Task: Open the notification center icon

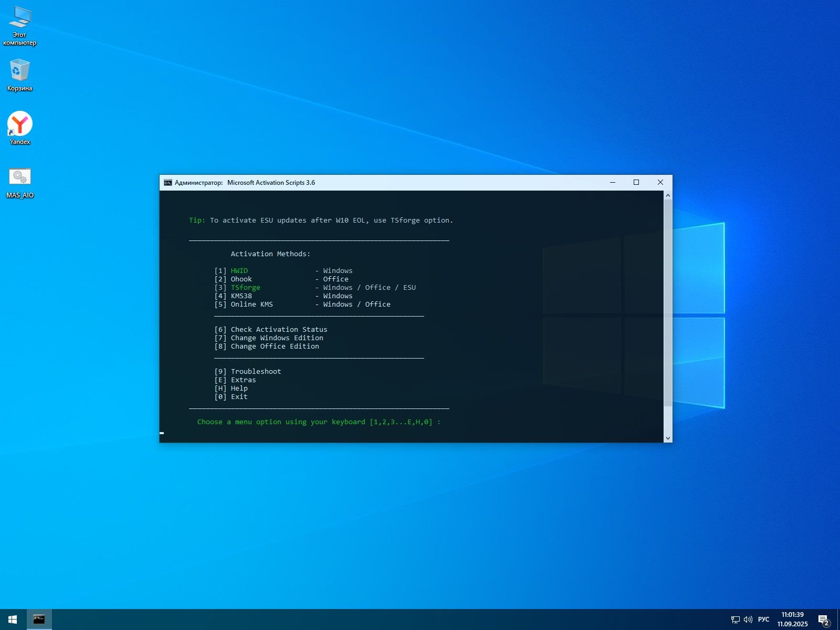Action: coord(823,620)
